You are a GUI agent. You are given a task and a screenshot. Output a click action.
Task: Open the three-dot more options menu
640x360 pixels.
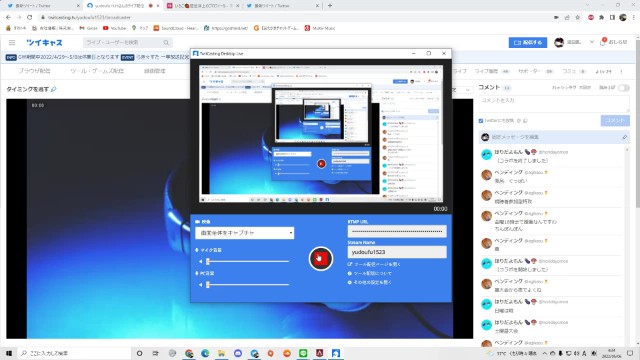[x=621, y=71]
